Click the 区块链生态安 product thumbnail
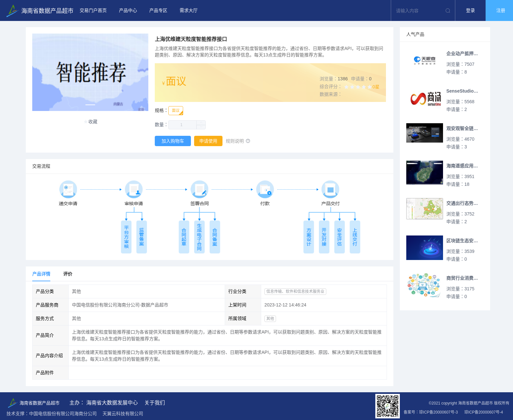This screenshot has width=513, height=420. click(x=425, y=248)
